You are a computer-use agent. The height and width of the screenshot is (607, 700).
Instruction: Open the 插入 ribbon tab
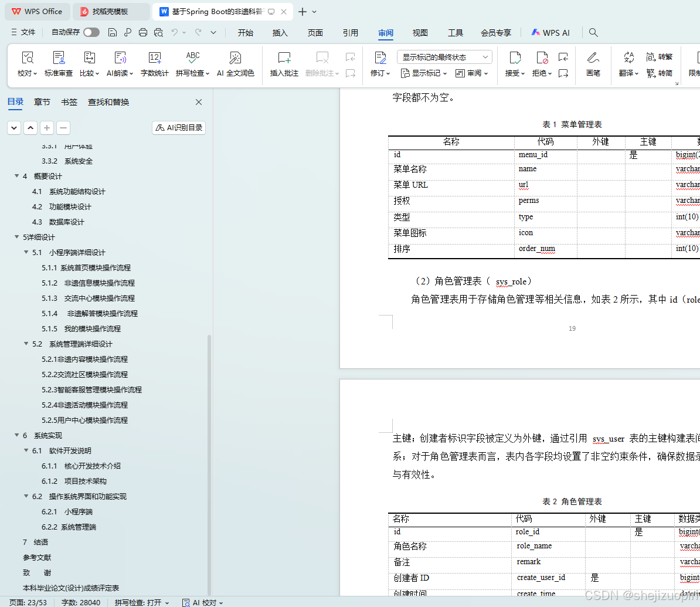[280, 33]
